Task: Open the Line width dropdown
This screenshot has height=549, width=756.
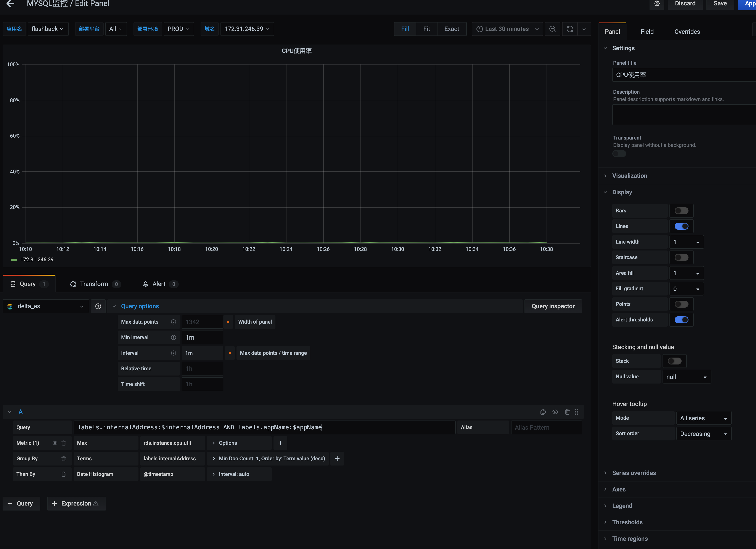Action: click(686, 242)
